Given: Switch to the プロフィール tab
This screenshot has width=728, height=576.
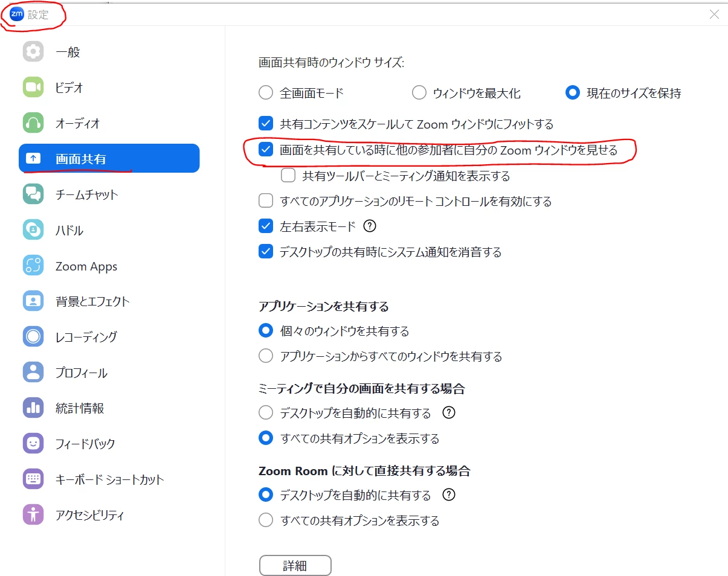Looking at the screenshot, I should point(109,373).
